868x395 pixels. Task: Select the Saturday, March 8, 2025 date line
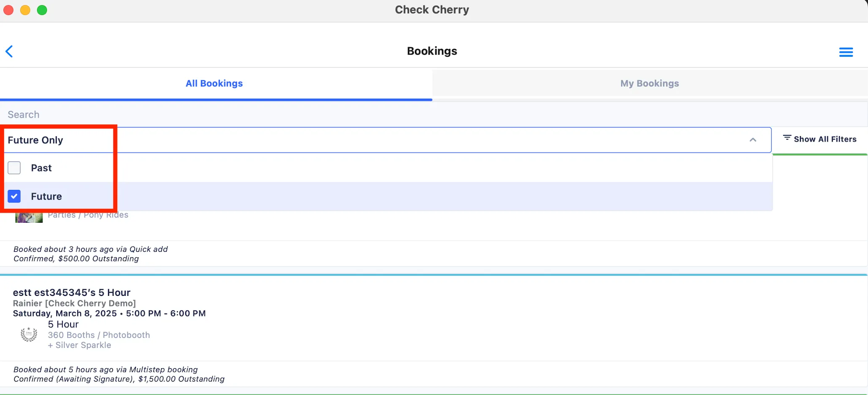click(109, 313)
